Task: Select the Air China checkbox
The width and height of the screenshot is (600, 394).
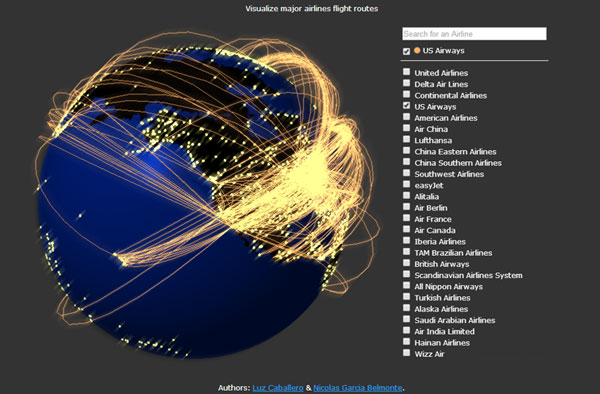Action: click(406, 128)
